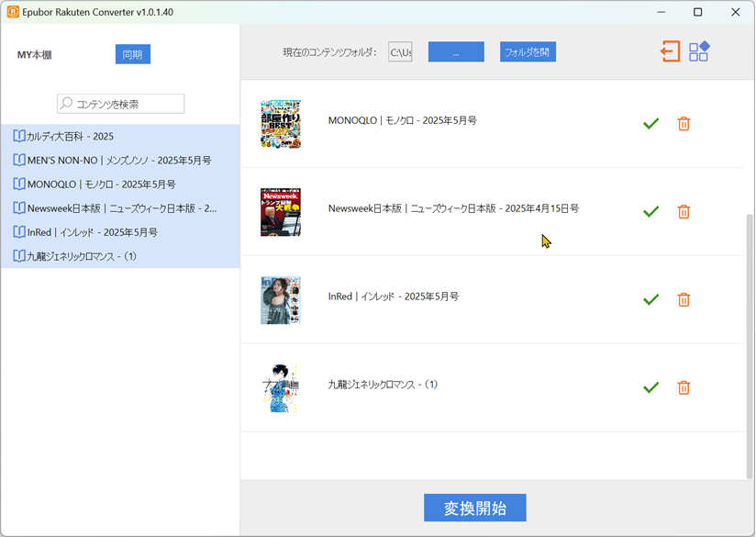This screenshot has height=537, width=756.
Task: Click book icon beside MEN'S NON-NO in sidebar
Action: pos(18,161)
